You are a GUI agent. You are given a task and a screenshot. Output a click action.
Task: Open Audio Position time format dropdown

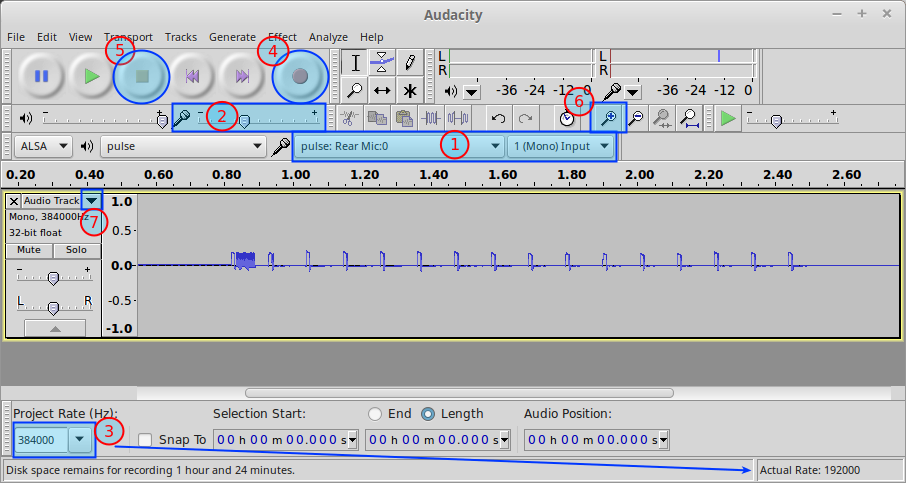click(663, 440)
